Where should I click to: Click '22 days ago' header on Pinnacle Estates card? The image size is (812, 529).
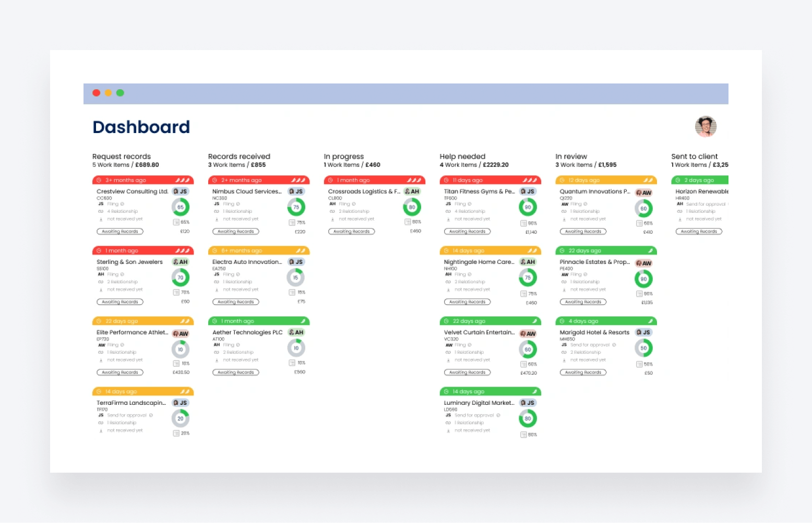[x=606, y=250]
